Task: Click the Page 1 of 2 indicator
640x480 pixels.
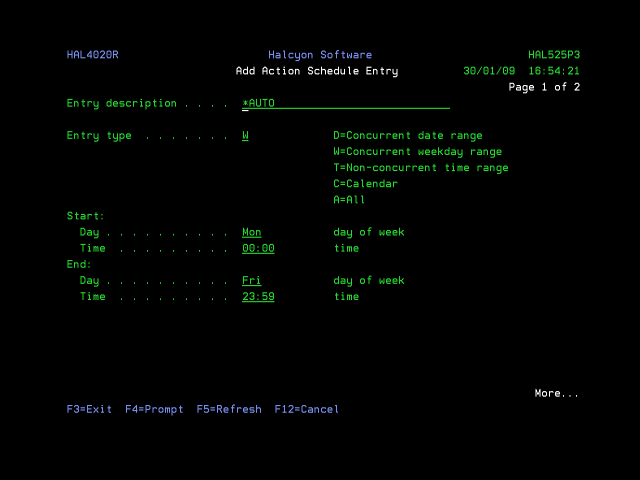Action: click(544, 87)
